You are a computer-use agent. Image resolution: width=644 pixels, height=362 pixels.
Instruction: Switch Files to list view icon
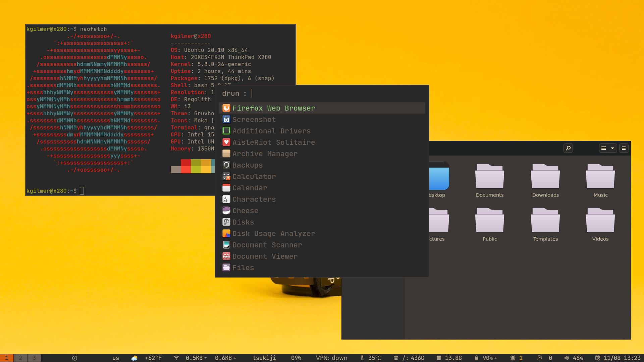(x=604, y=148)
